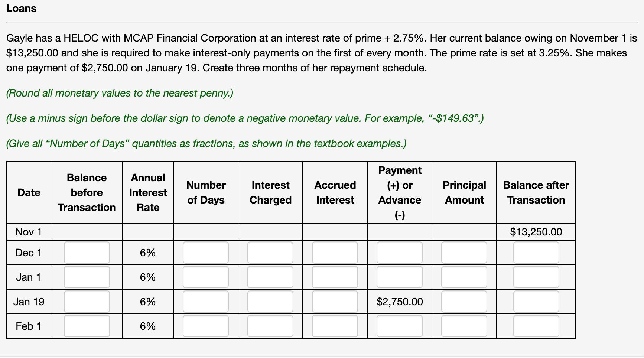
Task: Click the Principal Amount field for Jan 19
Action: point(464,302)
